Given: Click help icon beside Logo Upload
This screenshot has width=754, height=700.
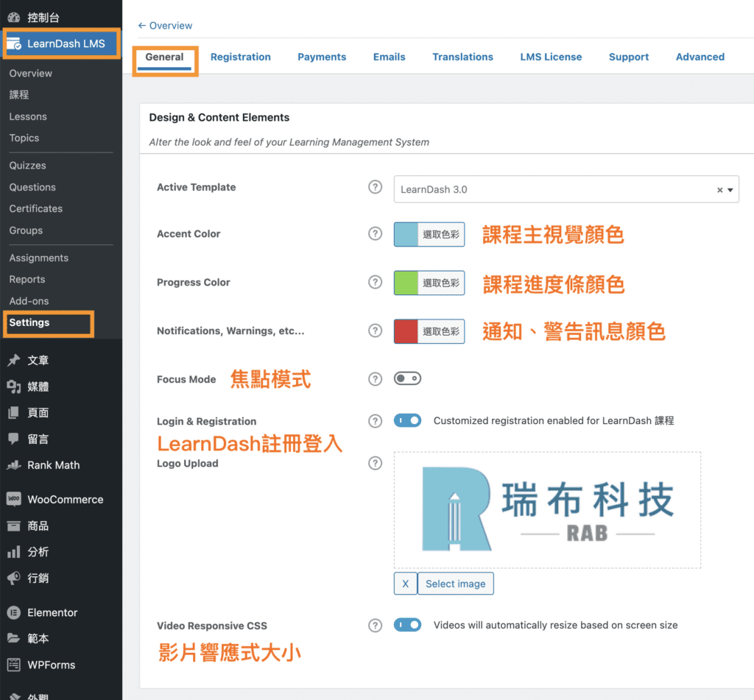Looking at the screenshot, I should pyautogui.click(x=376, y=463).
